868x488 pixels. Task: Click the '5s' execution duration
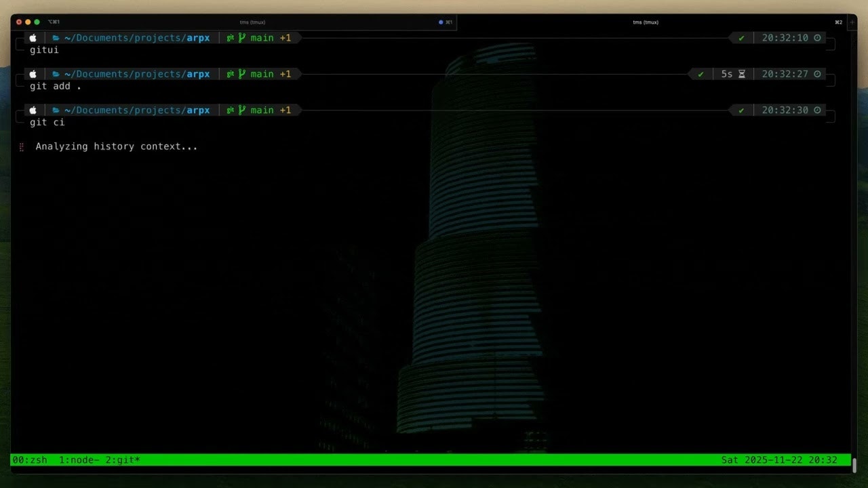point(727,74)
